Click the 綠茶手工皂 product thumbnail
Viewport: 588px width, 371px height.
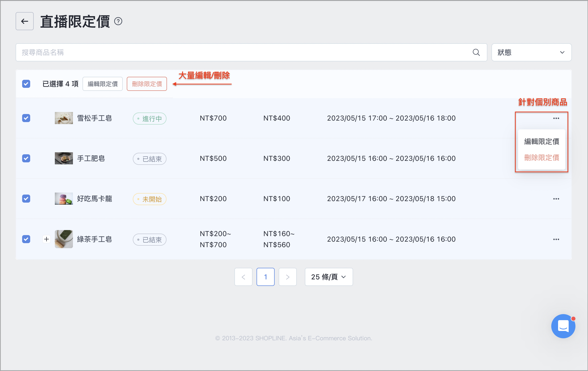[x=64, y=239]
